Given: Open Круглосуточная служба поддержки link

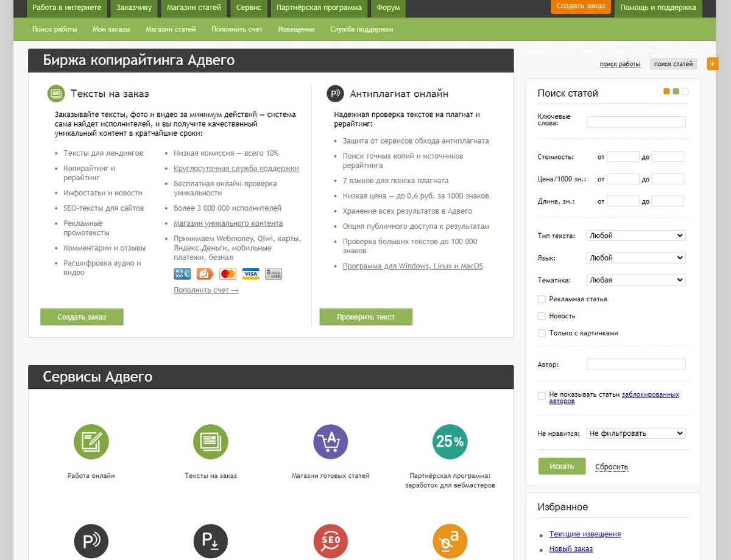Looking at the screenshot, I should pos(236,169).
